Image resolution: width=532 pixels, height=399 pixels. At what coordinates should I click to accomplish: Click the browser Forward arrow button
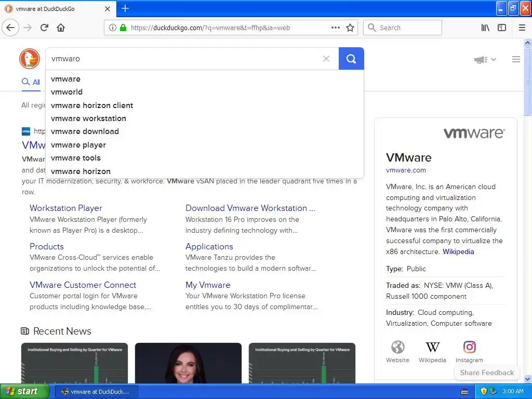click(28, 28)
